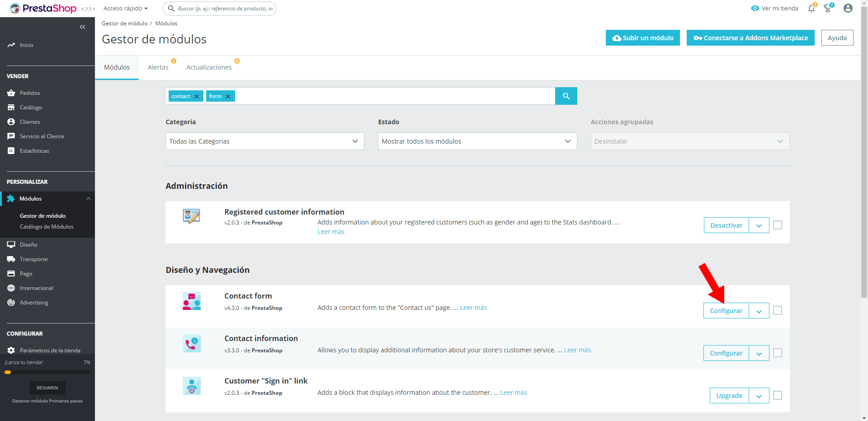The height and width of the screenshot is (421, 868).
Task: Click the Contact form module icon
Action: (x=192, y=301)
